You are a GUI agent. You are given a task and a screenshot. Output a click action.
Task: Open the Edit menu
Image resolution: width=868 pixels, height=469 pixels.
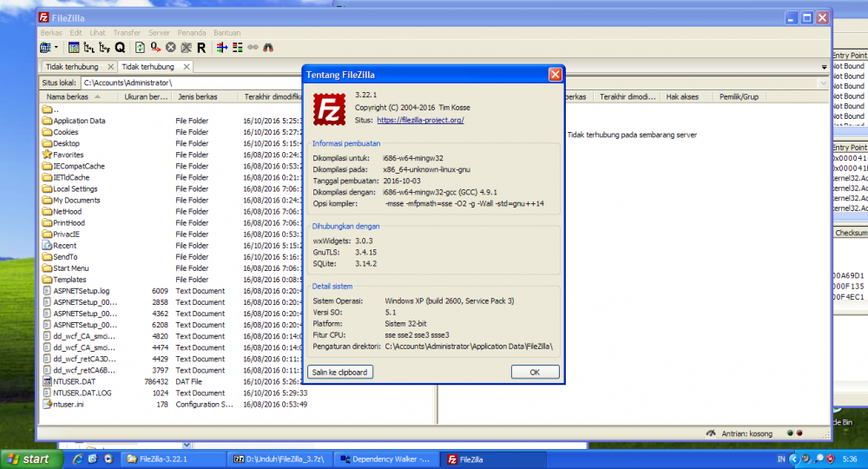(76, 33)
